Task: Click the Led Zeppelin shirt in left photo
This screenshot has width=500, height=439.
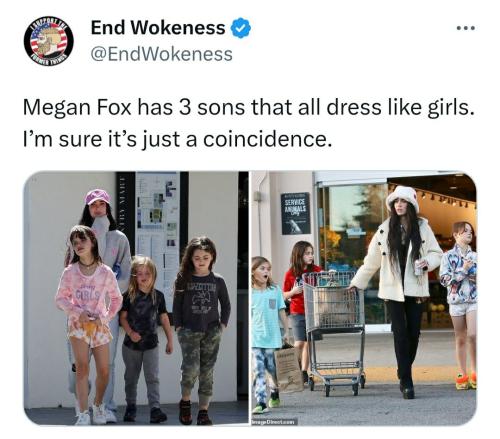Action: [201, 302]
